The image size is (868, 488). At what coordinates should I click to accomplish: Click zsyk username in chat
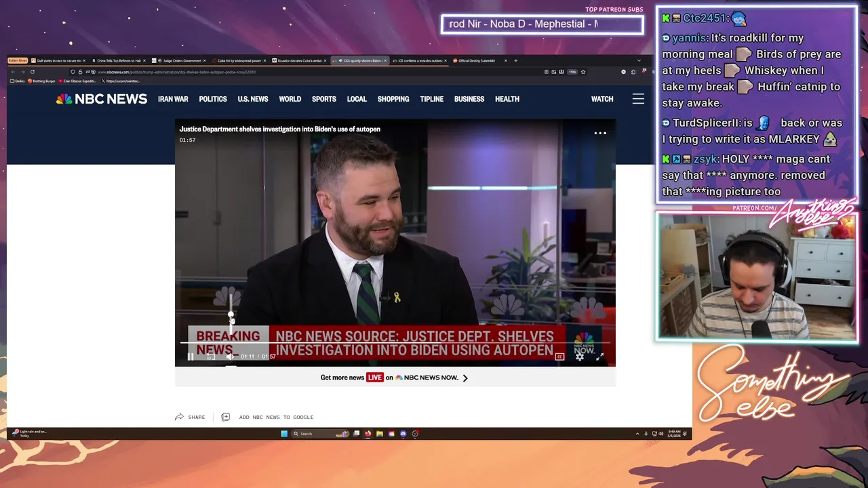706,159
